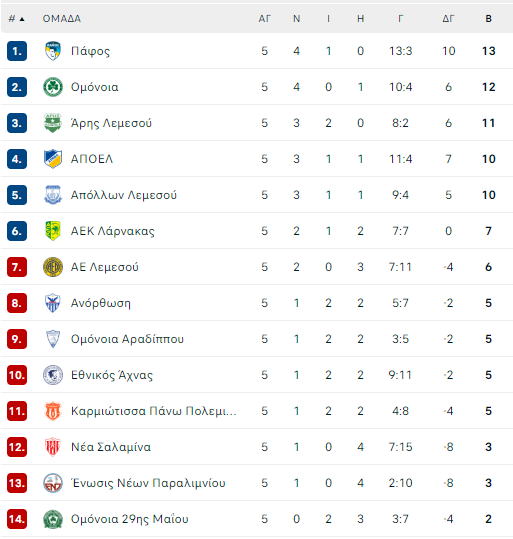513x539 pixels.
Task: Select the ΑΓ matches played header
Action: coord(264,19)
